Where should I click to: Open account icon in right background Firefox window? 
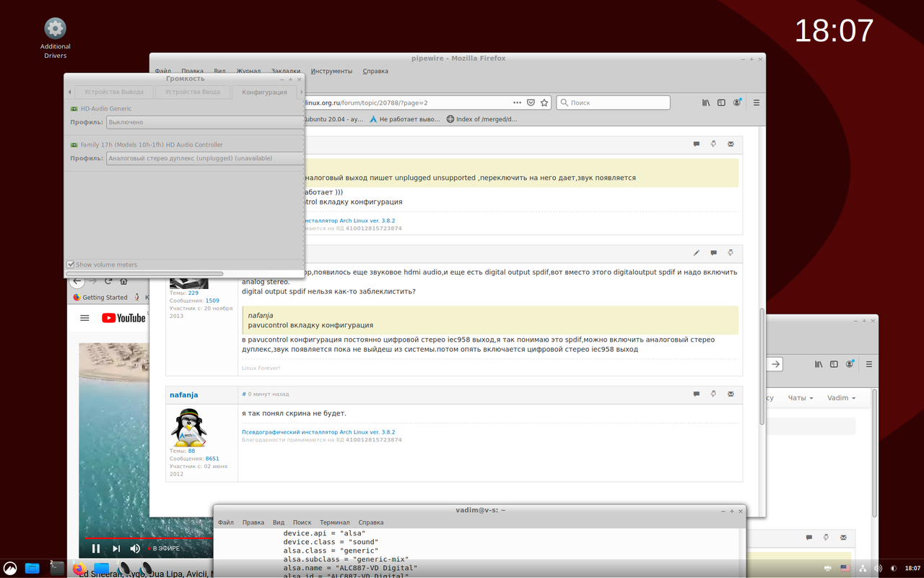point(850,364)
